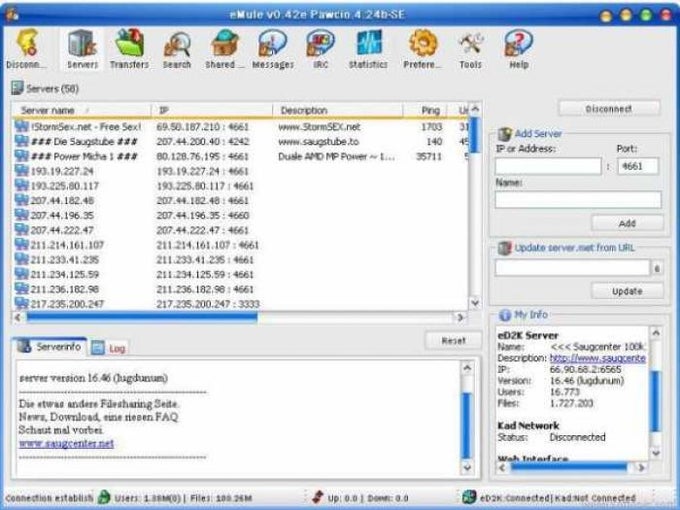This screenshot has width=680, height=510.
Task: Open the Help toolbar icon
Action: tap(518, 43)
